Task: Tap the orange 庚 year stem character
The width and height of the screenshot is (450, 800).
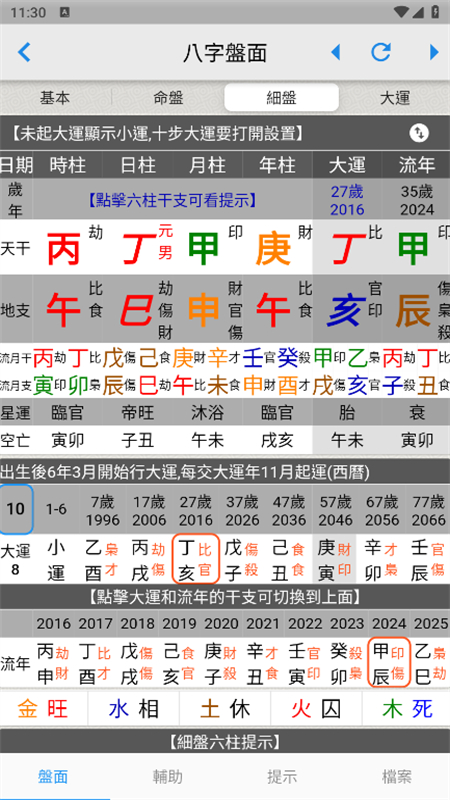Action: (x=273, y=249)
